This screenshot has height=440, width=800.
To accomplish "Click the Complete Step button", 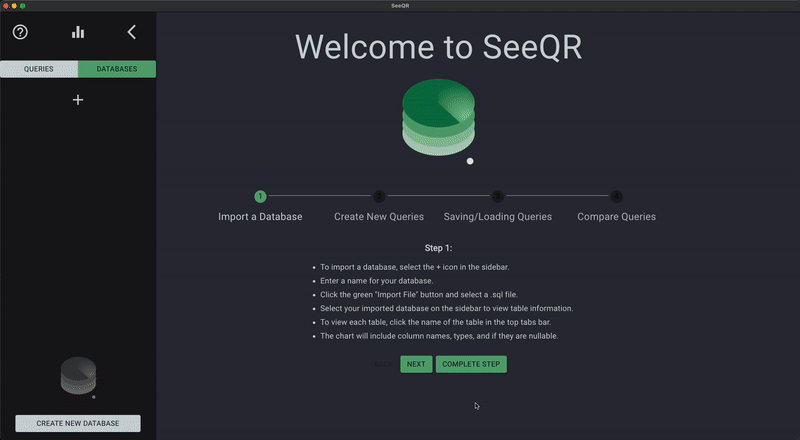I will pos(471,364).
